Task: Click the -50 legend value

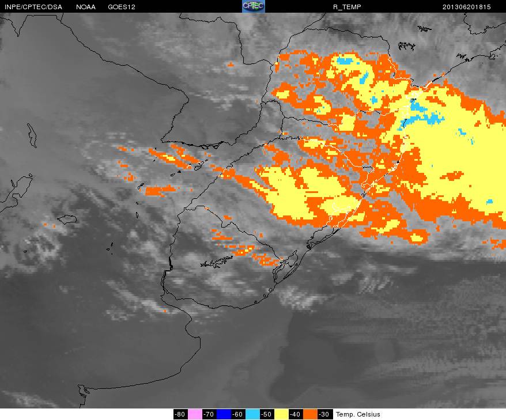Action: (267, 414)
